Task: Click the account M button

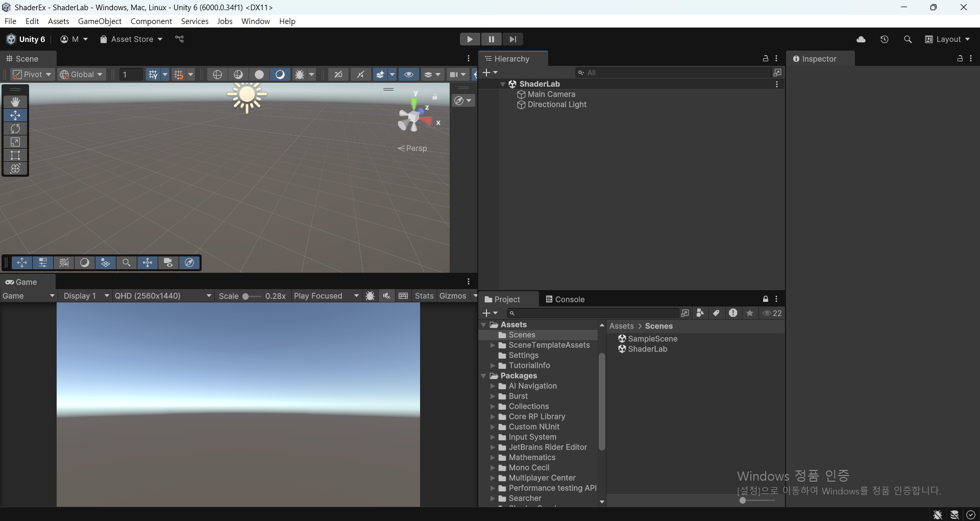Action: point(74,39)
